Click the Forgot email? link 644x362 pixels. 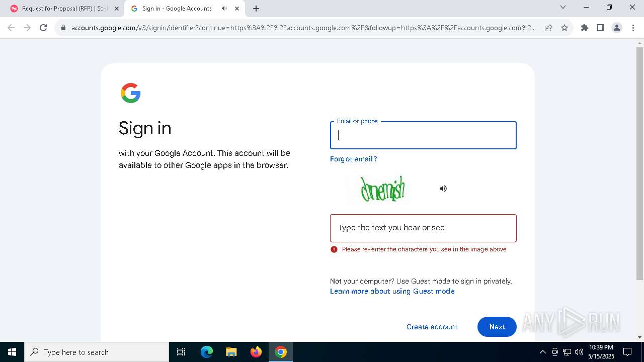click(353, 159)
